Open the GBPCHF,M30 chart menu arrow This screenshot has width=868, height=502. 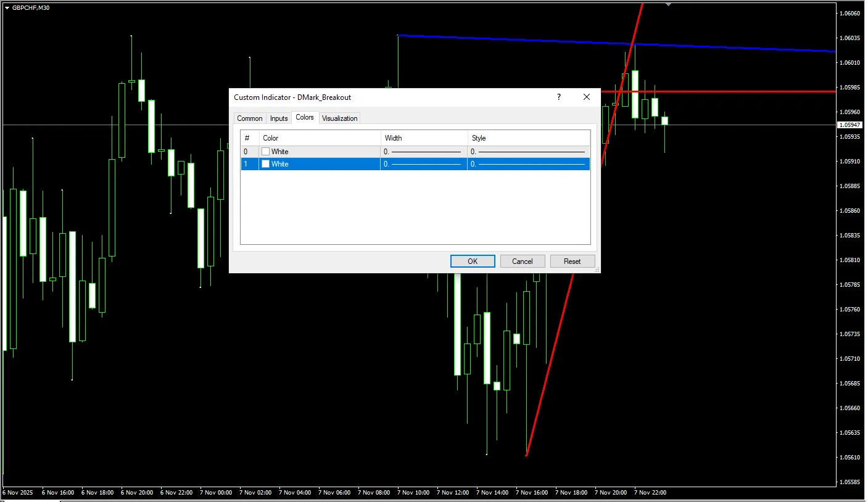tap(7, 7)
